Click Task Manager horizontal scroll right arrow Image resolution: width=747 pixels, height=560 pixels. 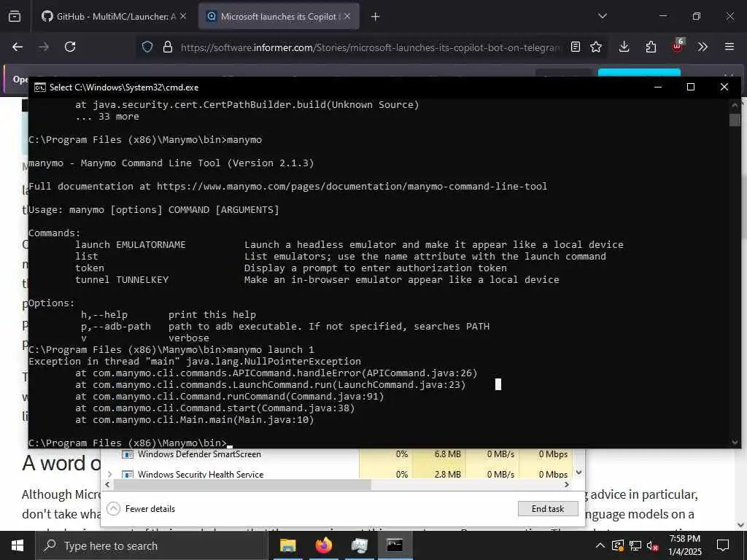[x=566, y=484]
